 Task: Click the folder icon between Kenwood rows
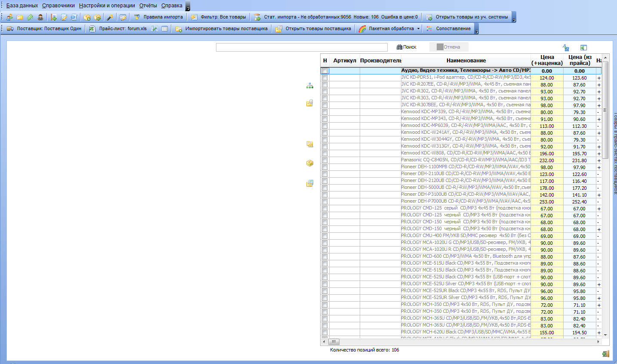point(310,144)
